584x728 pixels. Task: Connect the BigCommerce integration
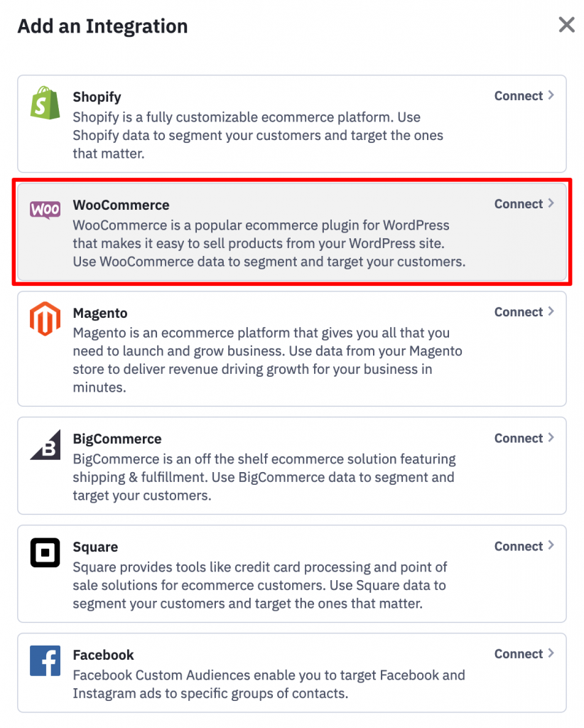(x=524, y=438)
